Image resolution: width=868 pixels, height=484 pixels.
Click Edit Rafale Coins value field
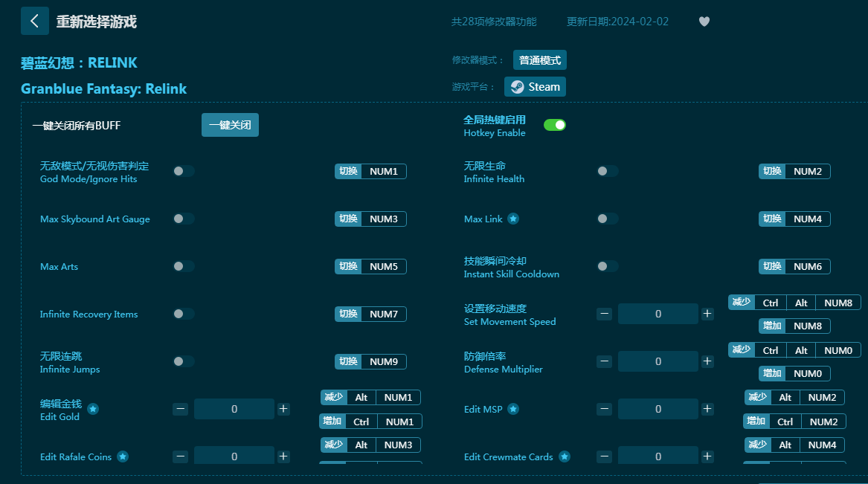pyautogui.click(x=234, y=456)
